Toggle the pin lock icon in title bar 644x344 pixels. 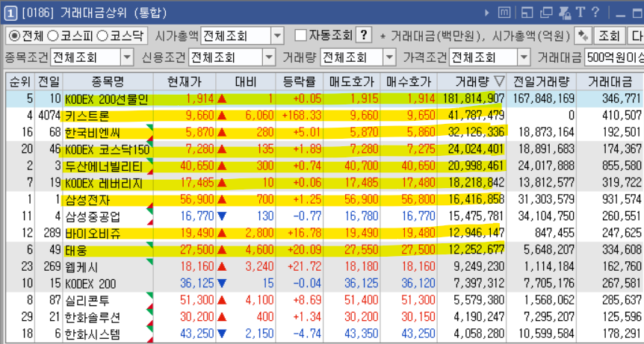[566, 13]
